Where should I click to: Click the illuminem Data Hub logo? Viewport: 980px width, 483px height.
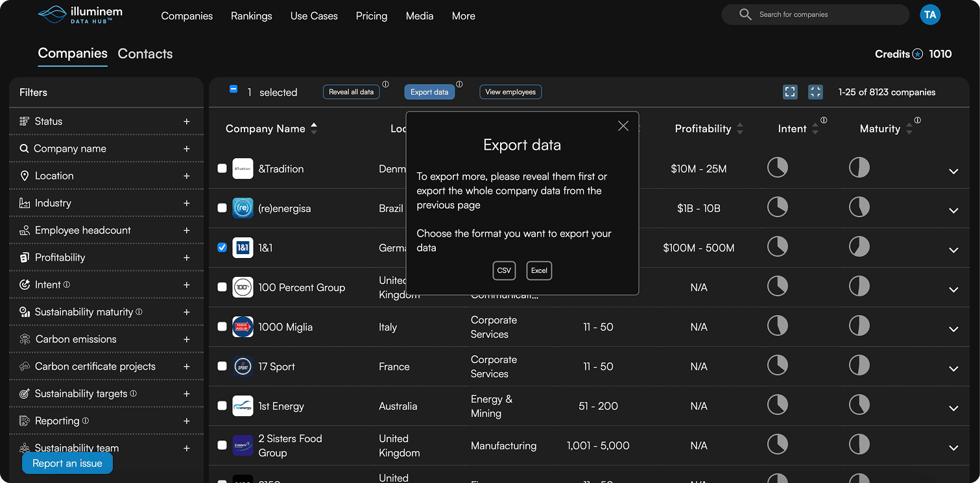tap(80, 15)
